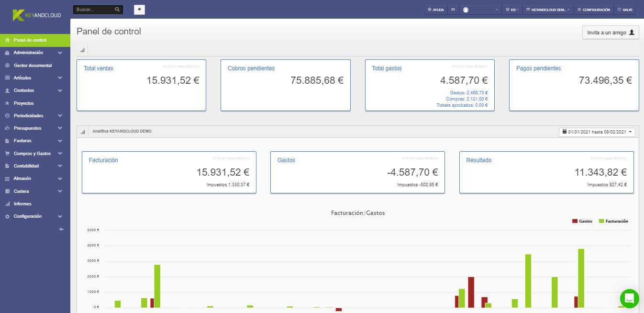
Task: Open the green chat support bubble
Action: pyautogui.click(x=629, y=299)
